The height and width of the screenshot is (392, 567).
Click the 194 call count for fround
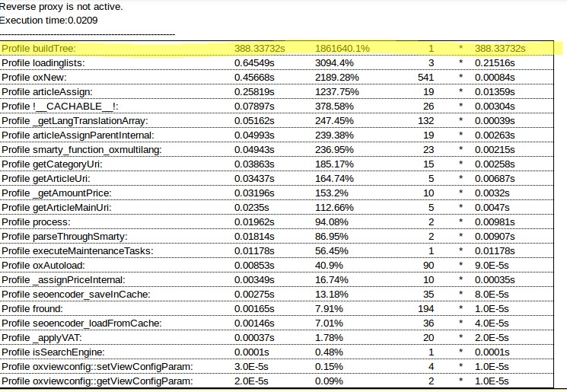[x=425, y=309]
